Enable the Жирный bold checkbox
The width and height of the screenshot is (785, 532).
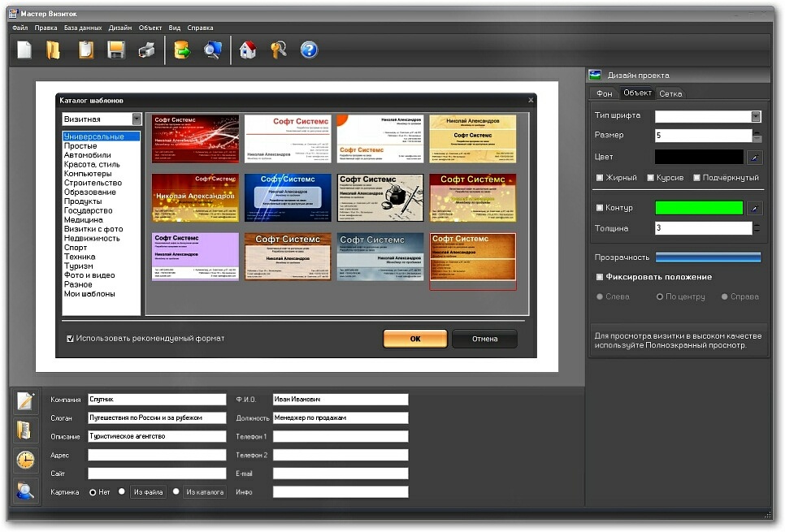(x=600, y=178)
